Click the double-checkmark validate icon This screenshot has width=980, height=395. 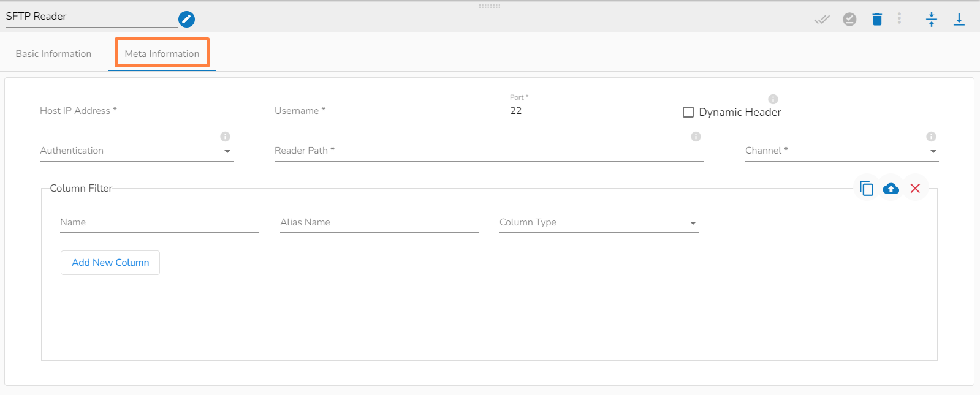click(x=822, y=20)
